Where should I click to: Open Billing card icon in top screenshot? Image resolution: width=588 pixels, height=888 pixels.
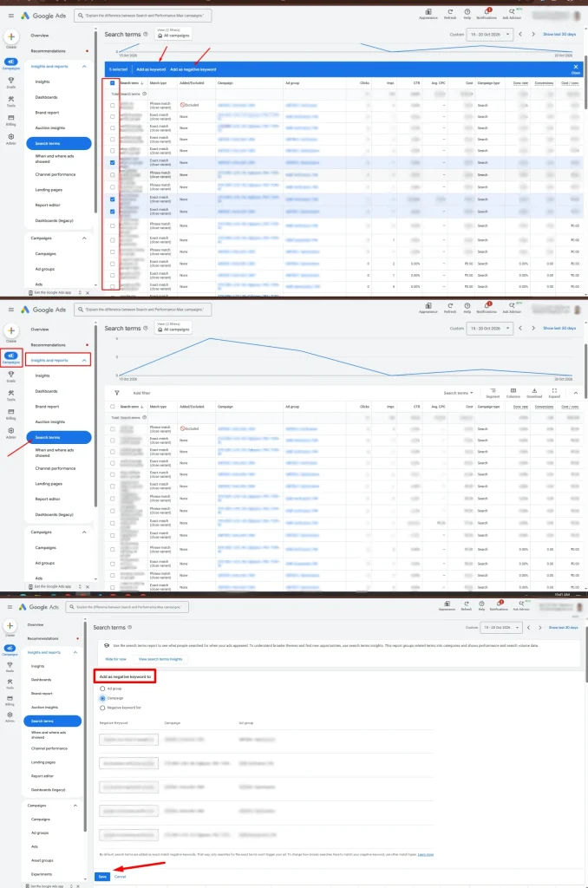(x=10, y=118)
